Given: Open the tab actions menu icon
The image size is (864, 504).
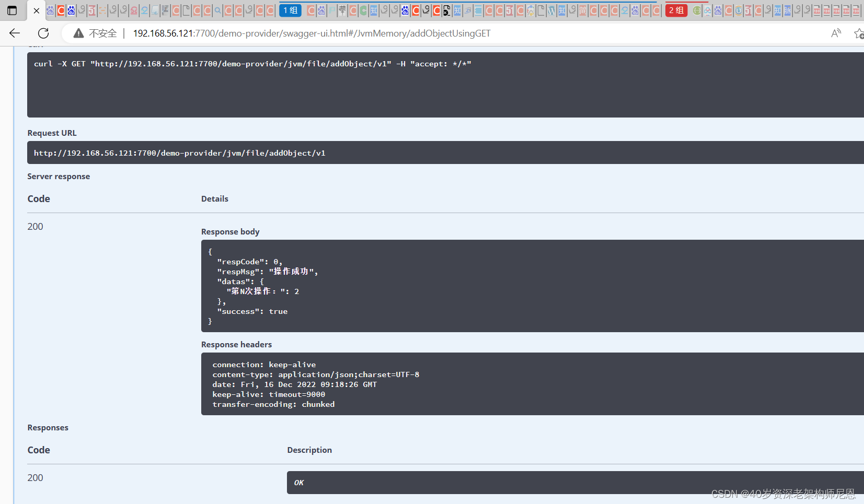Looking at the screenshot, I should pyautogui.click(x=12, y=10).
